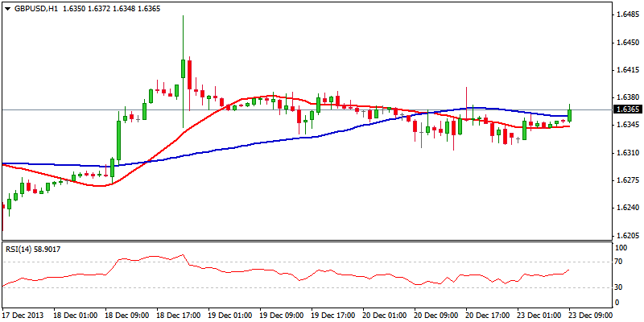Click the RSI(14) 58.9017 indicator label
644x322 pixels.
coord(33,249)
